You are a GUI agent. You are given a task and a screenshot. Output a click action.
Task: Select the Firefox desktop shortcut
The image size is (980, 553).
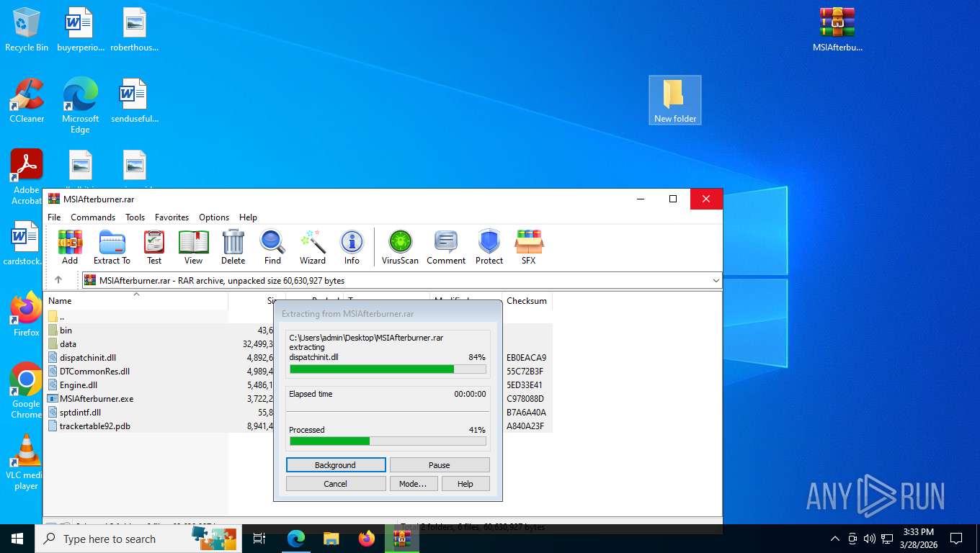point(27,315)
